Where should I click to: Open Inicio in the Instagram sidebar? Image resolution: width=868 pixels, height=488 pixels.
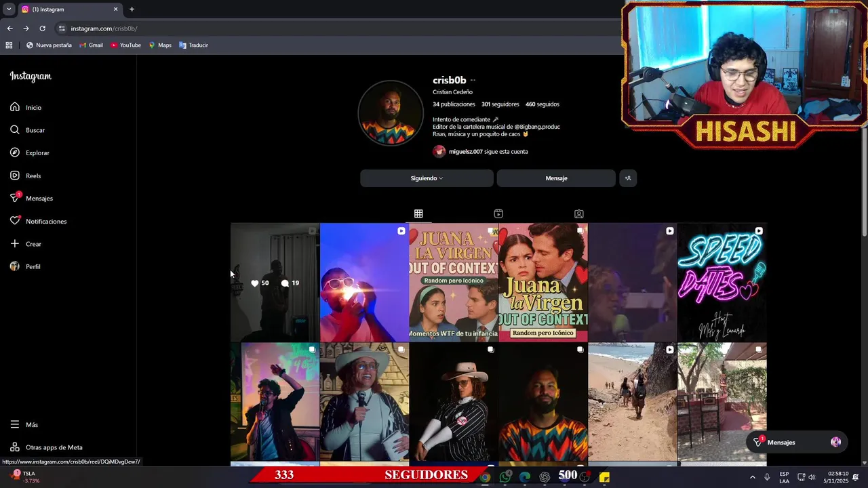click(x=26, y=107)
